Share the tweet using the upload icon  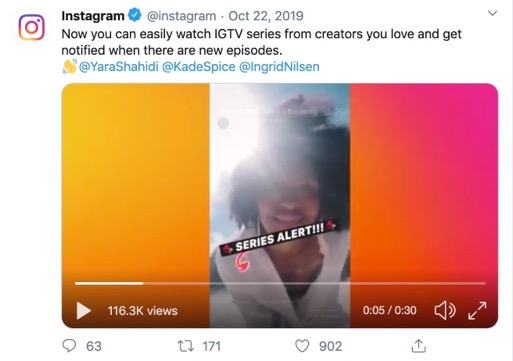tap(419, 346)
